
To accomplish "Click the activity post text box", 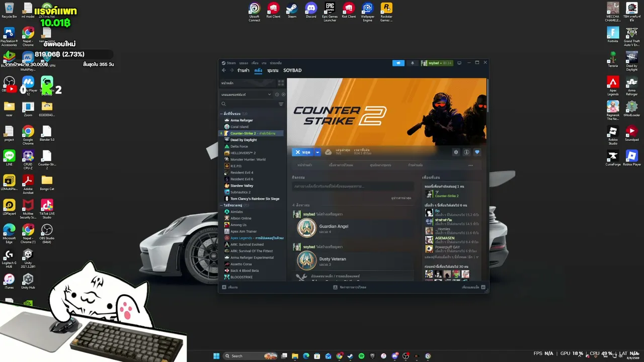I will 352,186.
